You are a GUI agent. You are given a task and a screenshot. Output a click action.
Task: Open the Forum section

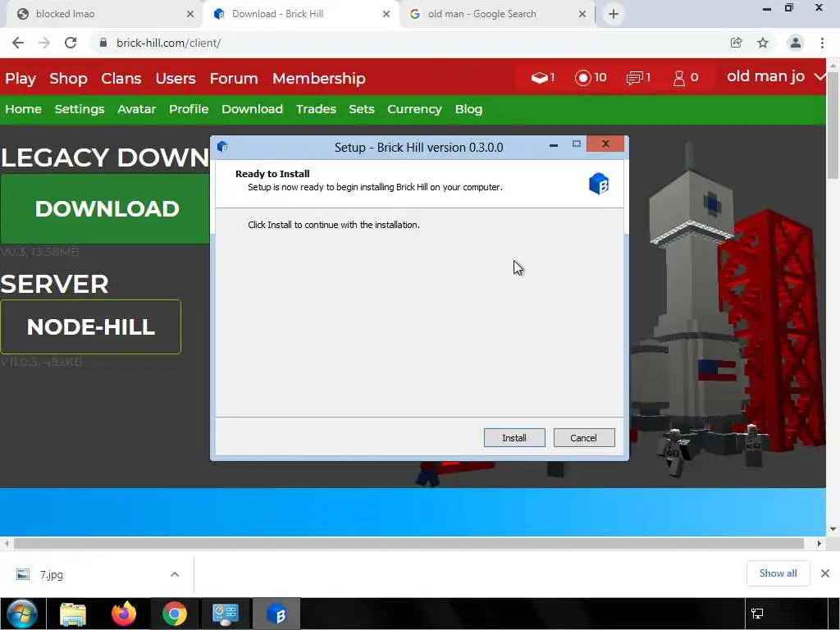click(x=234, y=78)
